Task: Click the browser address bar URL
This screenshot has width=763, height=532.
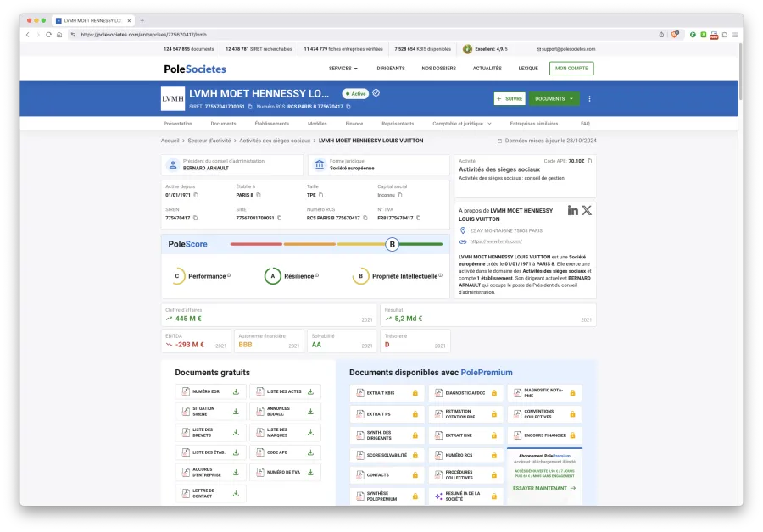Action: point(143,35)
